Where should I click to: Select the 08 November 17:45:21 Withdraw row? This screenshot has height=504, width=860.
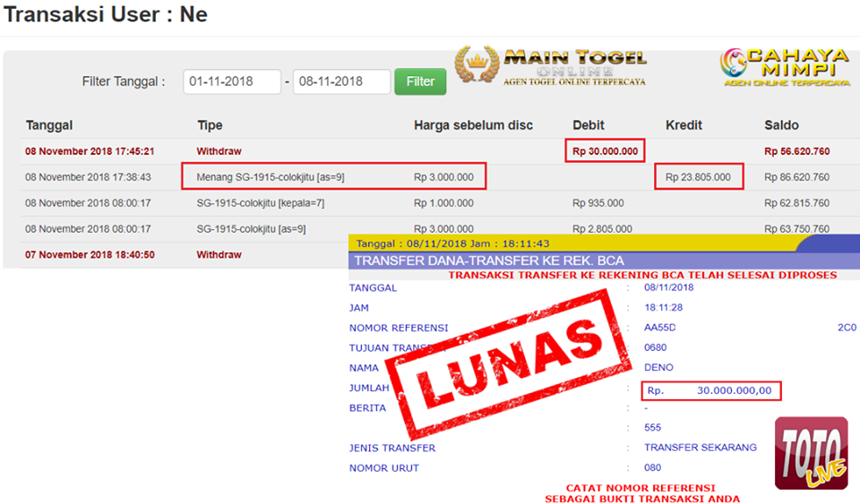(90, 151)
